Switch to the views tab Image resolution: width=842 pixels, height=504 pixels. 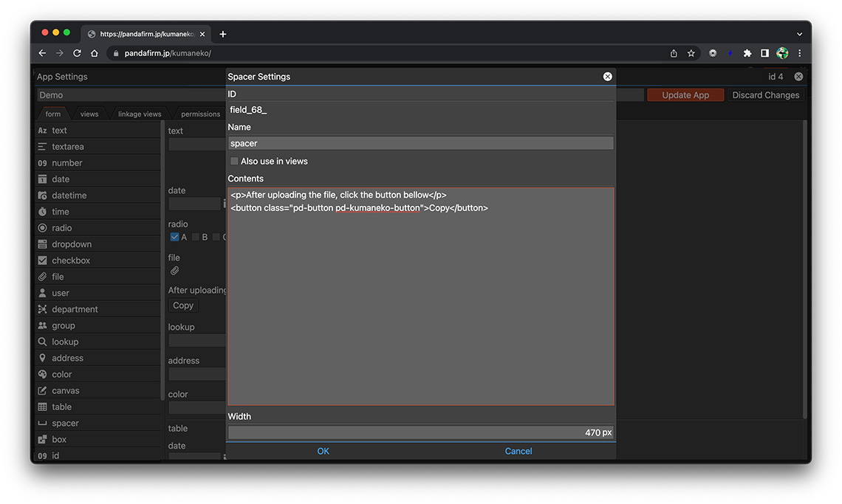(89, 114)
